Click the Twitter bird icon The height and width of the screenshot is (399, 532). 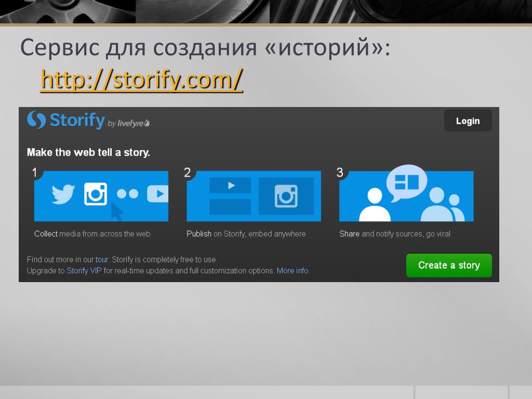63,194
